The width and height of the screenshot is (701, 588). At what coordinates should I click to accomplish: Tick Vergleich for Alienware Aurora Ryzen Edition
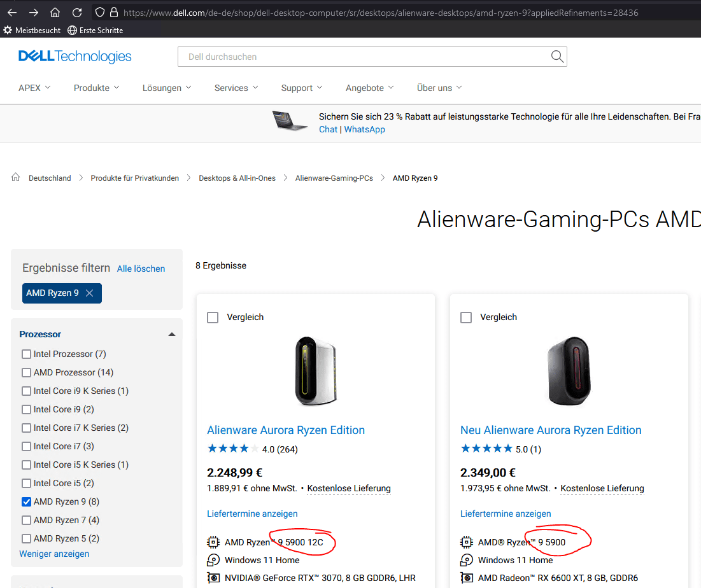click(x=213, y=317)
